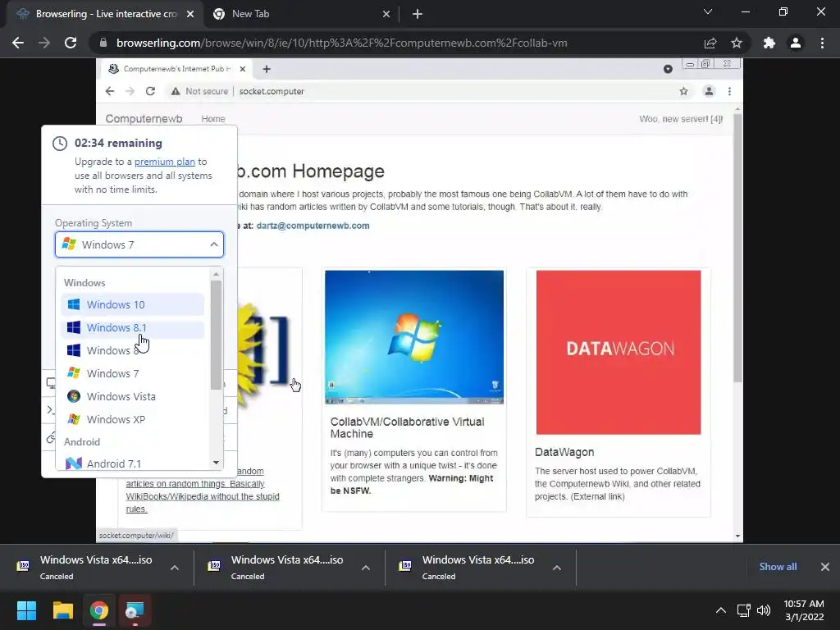Open the inner browser three-dot menu
Image resolution: width=840 pixels, height=630 pixels.
pyautogui.click(x=729, y=91)
